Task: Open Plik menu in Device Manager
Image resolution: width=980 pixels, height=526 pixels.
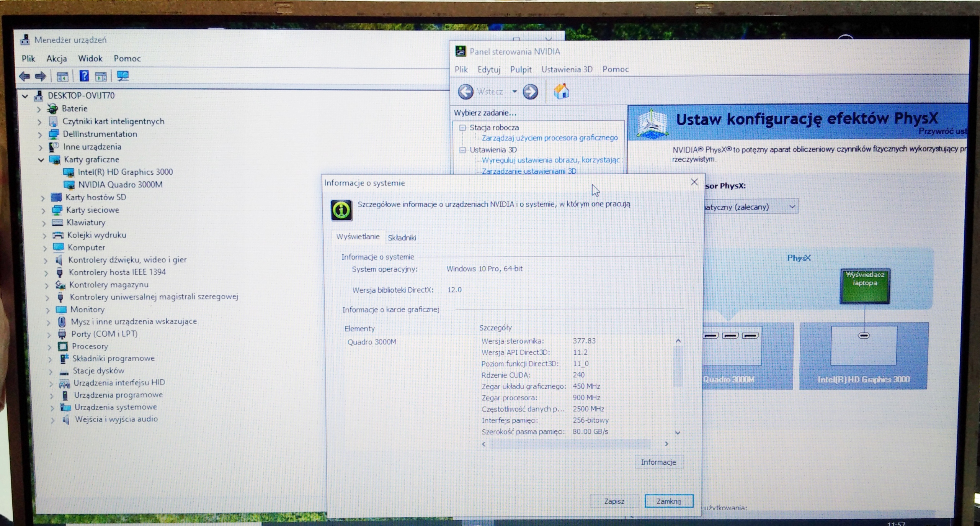Action: (x=28, y=59)
